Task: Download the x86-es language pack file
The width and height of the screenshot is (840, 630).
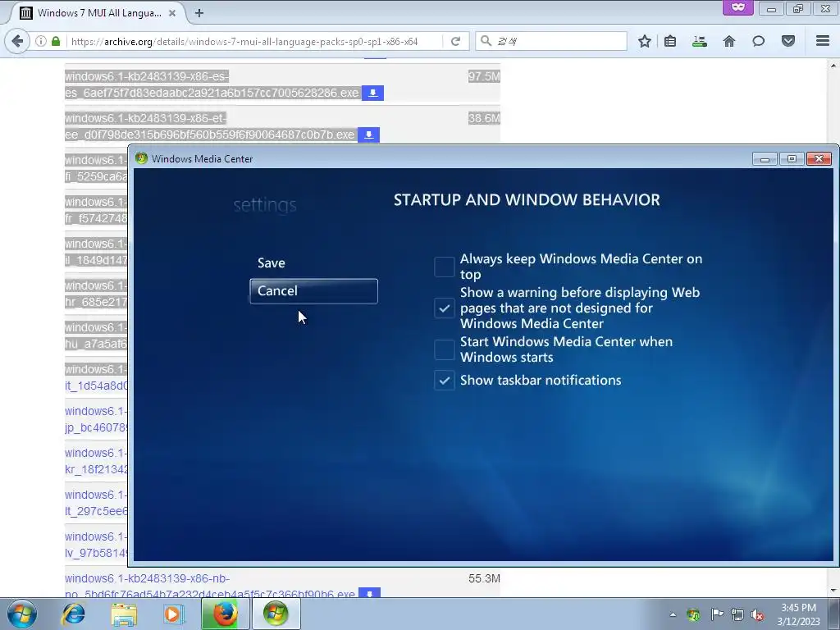Action: 373,93
